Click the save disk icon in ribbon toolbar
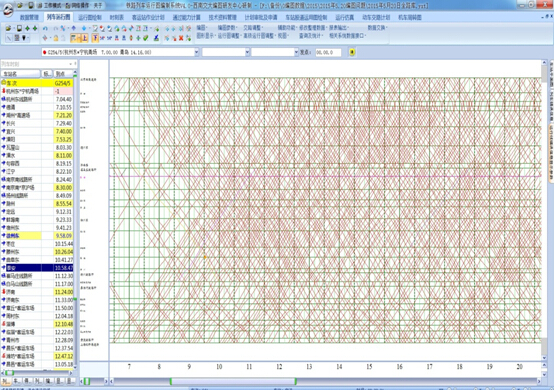Screen dimensions: 555x390 click(x=19, y=28)
